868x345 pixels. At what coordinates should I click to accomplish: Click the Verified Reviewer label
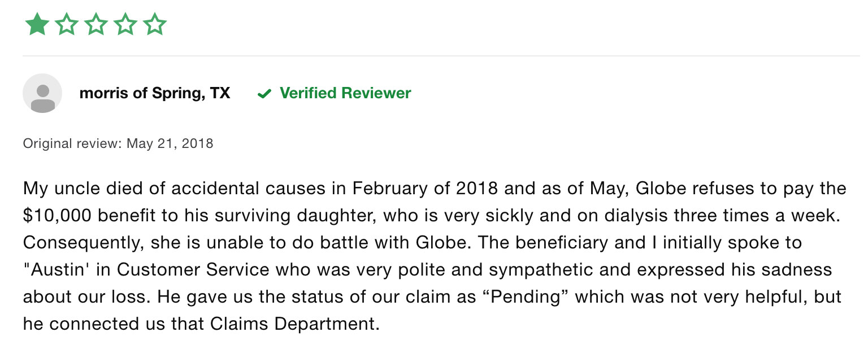click(345, 93)
